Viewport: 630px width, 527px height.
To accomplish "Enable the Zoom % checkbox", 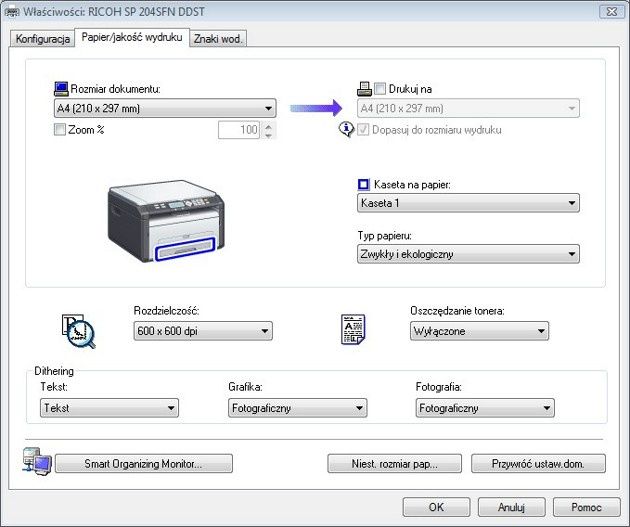I will click(60, 130).
